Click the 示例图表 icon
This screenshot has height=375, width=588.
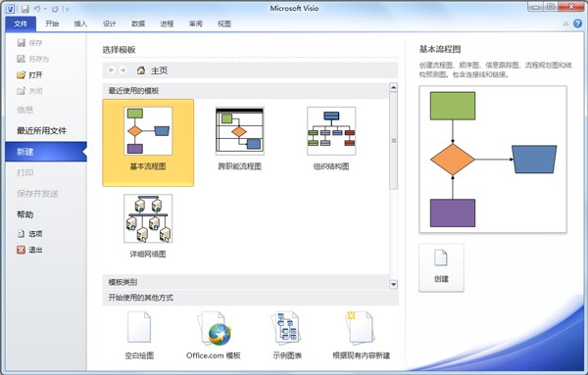click(x=287, y=328)
